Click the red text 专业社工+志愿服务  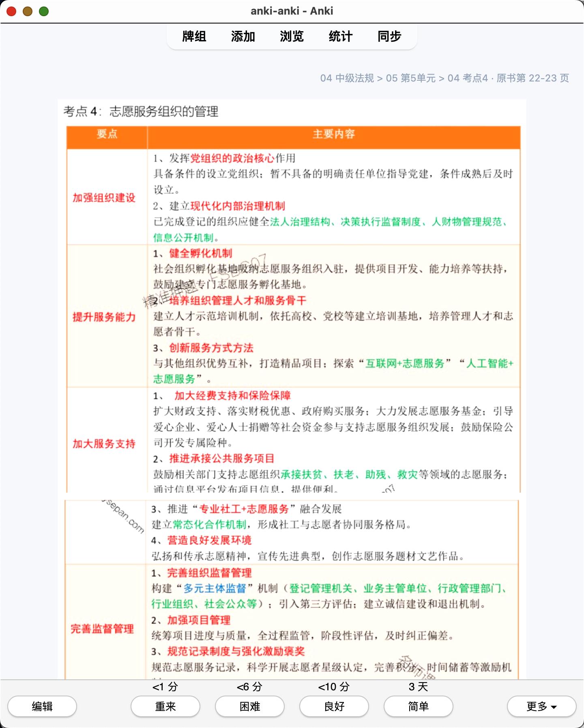click(x=244, y=509)
